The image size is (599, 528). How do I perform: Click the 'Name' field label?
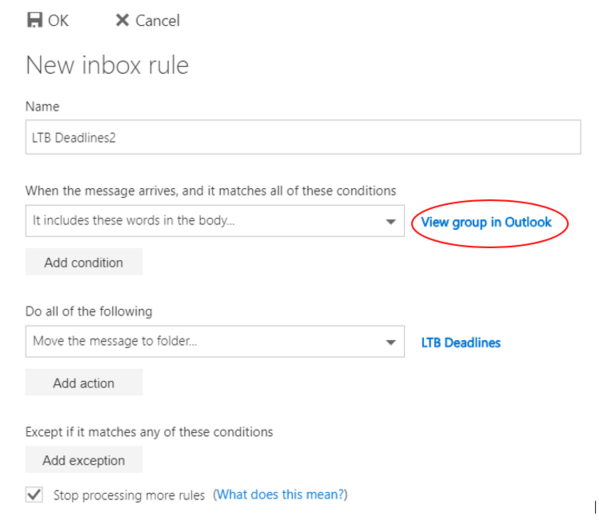point(42,106)
